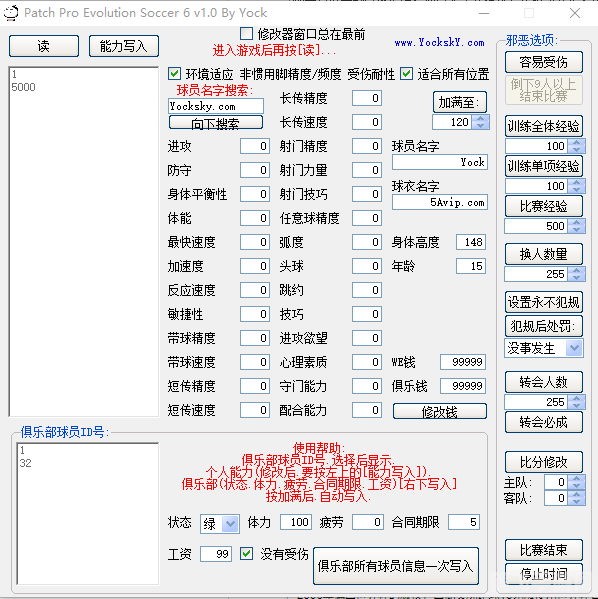Decrease 客队 score with down arrow
Screen dimensions: 598x599
[x=576, y=501]
